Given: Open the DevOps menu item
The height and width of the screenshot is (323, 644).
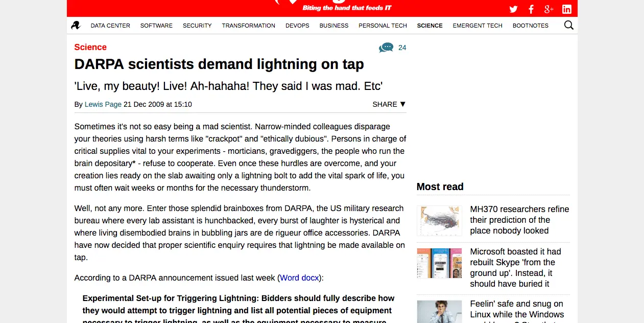Looking at the screenshot, I should point(297,26).
